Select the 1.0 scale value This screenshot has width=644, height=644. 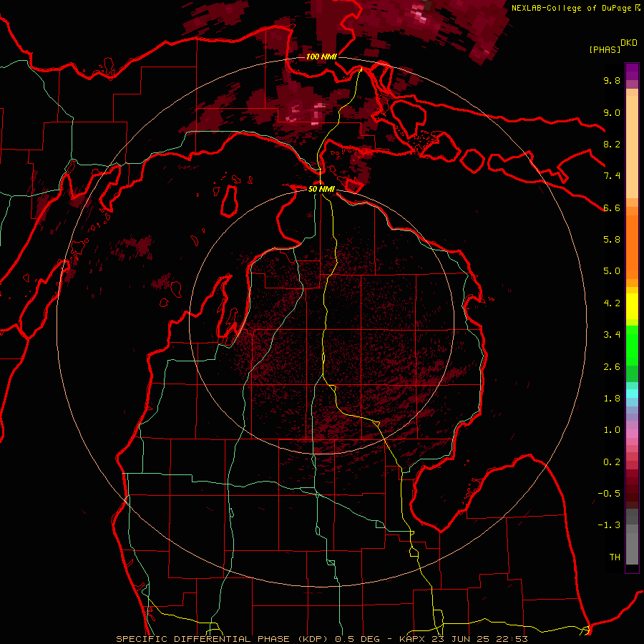pos(612,430)
